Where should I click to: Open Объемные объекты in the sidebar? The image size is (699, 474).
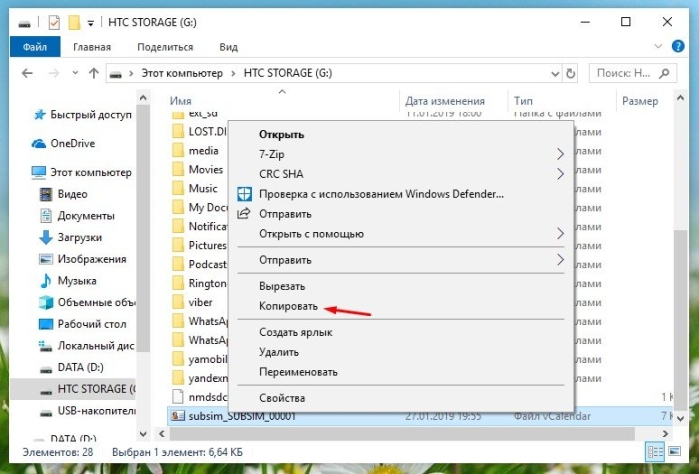(87, 303)
